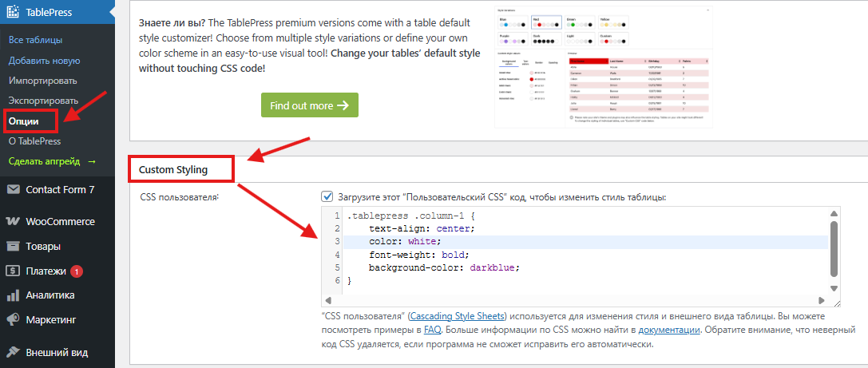Click the Товары box icon

[14, 246]
